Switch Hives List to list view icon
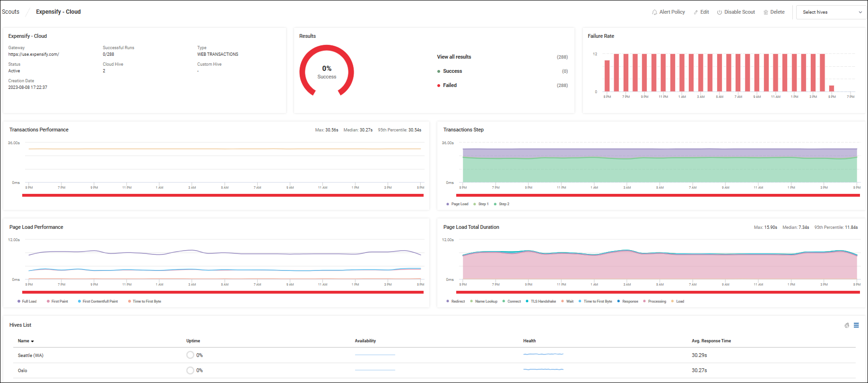Viewport: 868px width, 383px height. (856, 325)
